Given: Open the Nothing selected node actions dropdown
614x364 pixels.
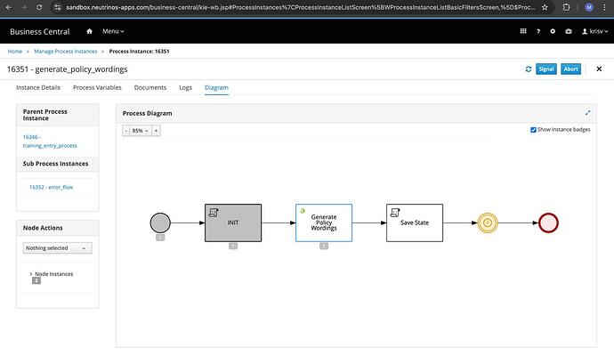Looking at the screenshot, I should coord(58,248).
